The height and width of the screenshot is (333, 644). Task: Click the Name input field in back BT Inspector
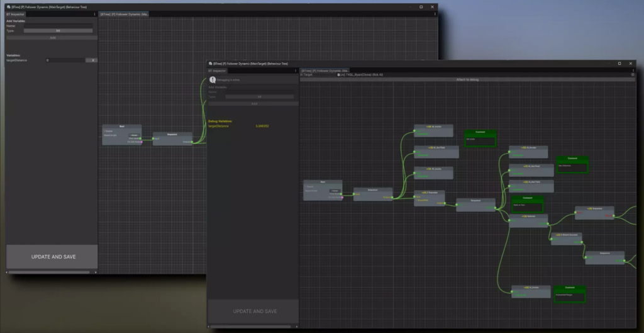click(58, 26)
